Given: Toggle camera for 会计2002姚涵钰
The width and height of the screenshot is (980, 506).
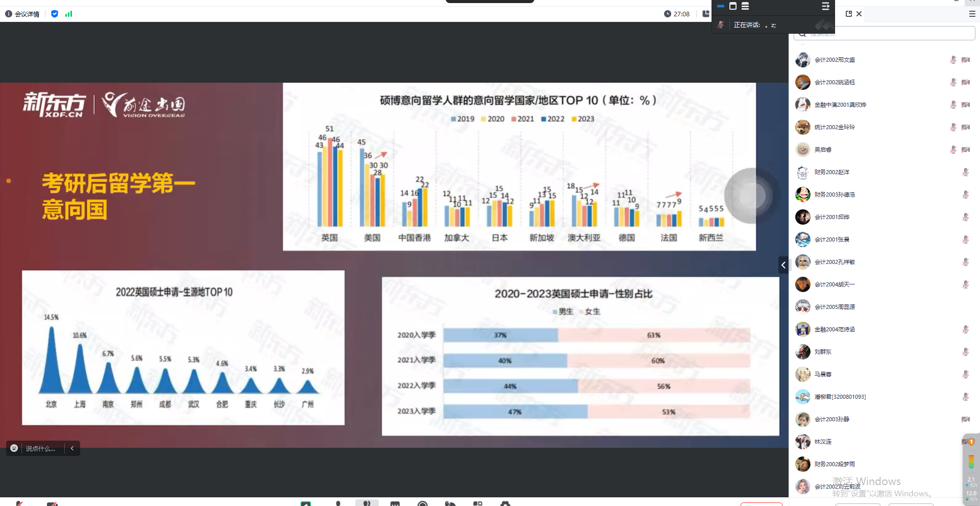Looking at the screenshot, I should point(965,82).
